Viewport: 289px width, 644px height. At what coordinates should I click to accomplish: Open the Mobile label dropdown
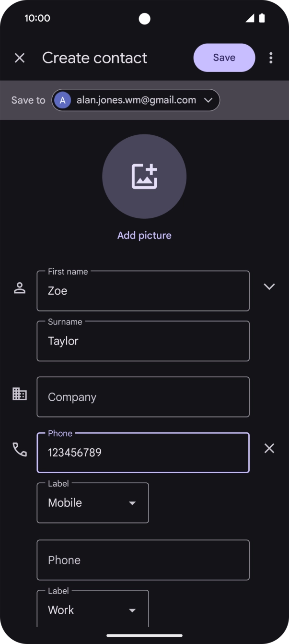(93, 503)
